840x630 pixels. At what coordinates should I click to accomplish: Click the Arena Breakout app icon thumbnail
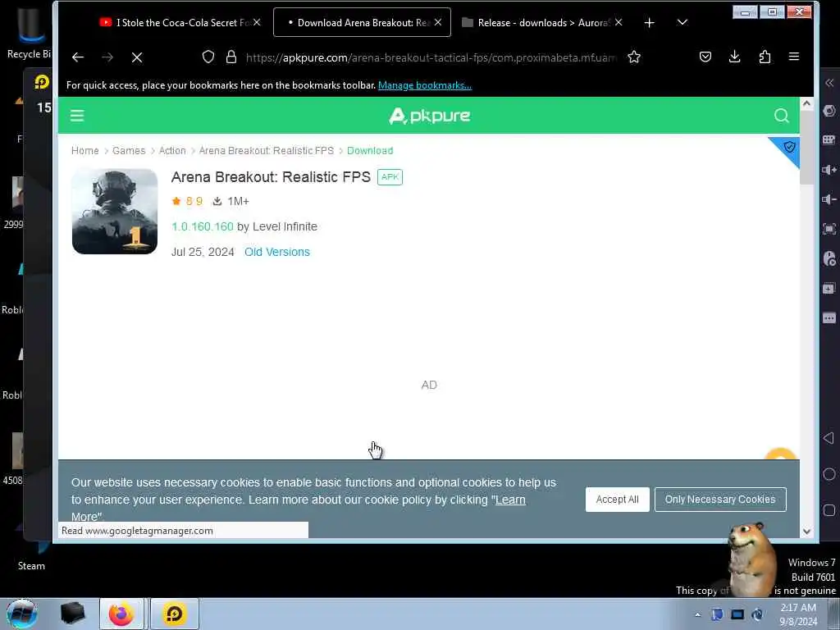pyautogui.click(x=115, y=212)
